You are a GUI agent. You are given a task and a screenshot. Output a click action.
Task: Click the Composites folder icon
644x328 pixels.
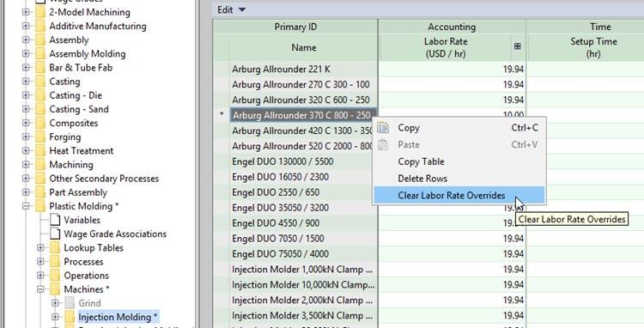tap(40, 123)
